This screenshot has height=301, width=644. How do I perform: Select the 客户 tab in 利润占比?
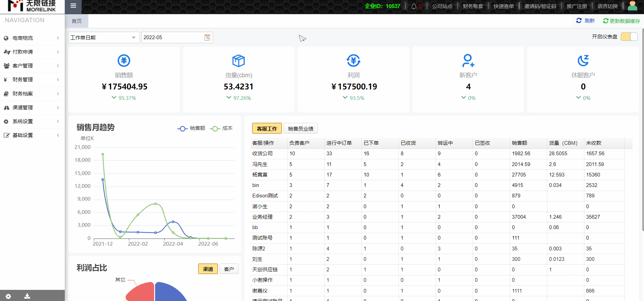click(x=229, y=269)
